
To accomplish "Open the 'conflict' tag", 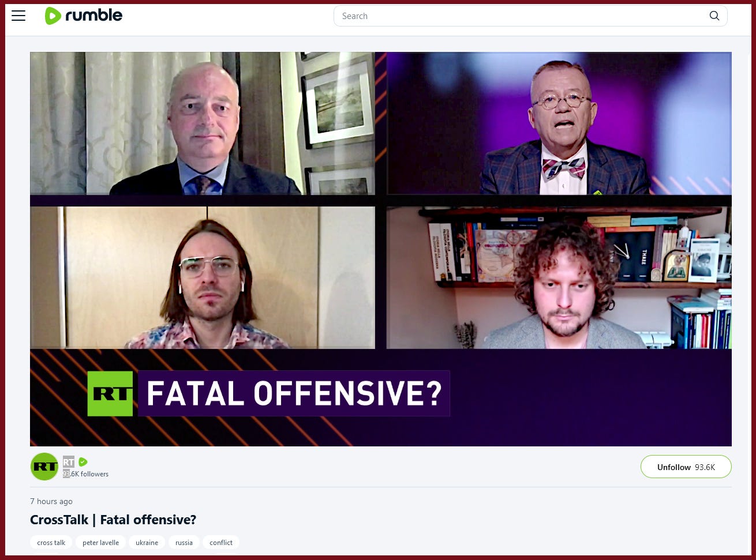I will pyautogui.click(x=221, y=543).
